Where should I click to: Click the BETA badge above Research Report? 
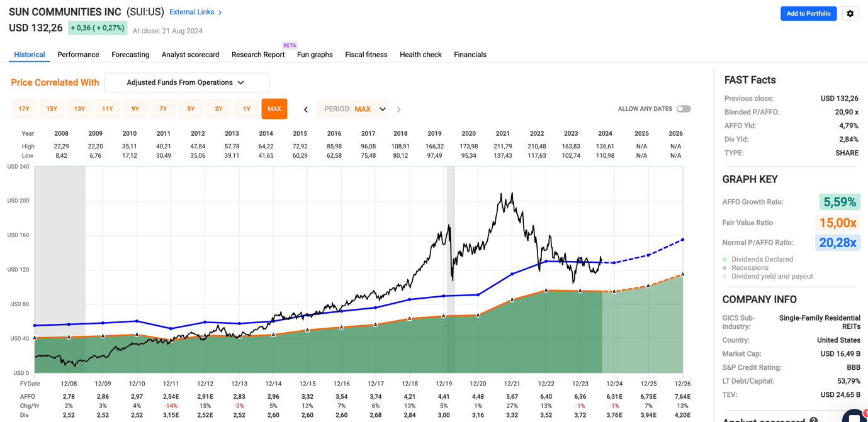tap(290, 45)
